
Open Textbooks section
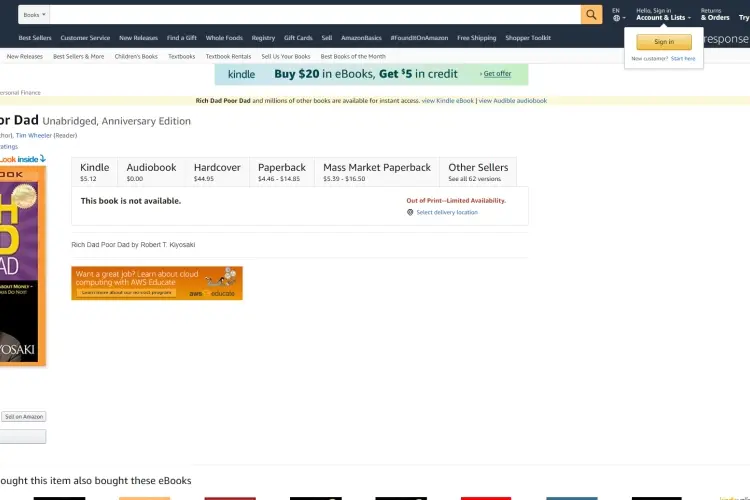click(x=182, y=56)
